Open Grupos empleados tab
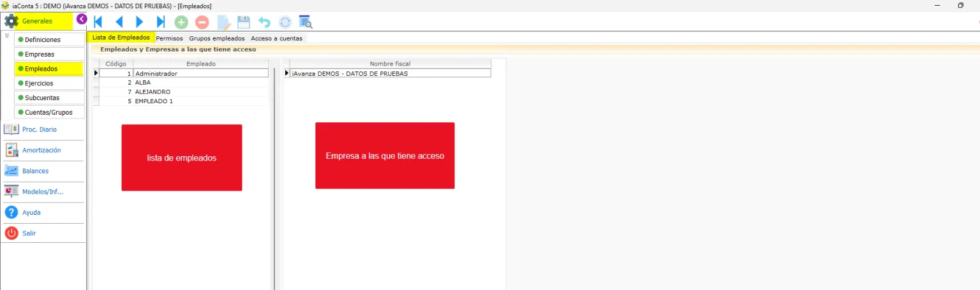This screenshot has width=980, height=290. point(217,38)
